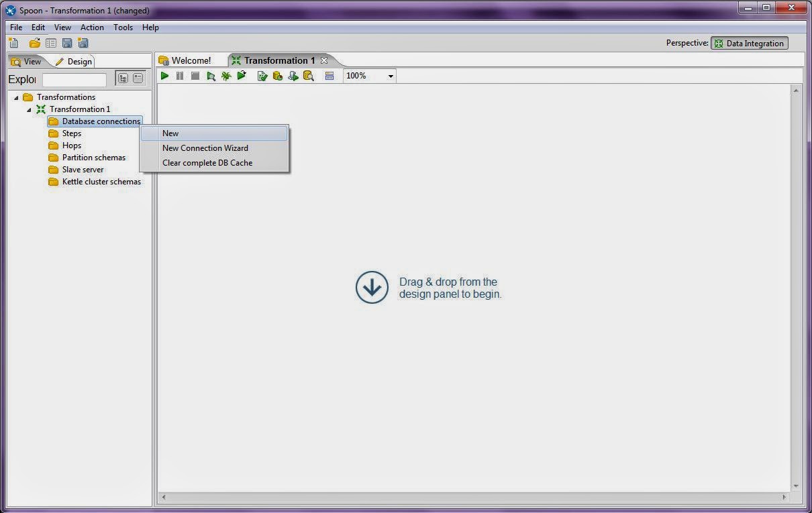Switch to the Design tab
This screenshot has width=812, height=513.
[x=79, y=61]
